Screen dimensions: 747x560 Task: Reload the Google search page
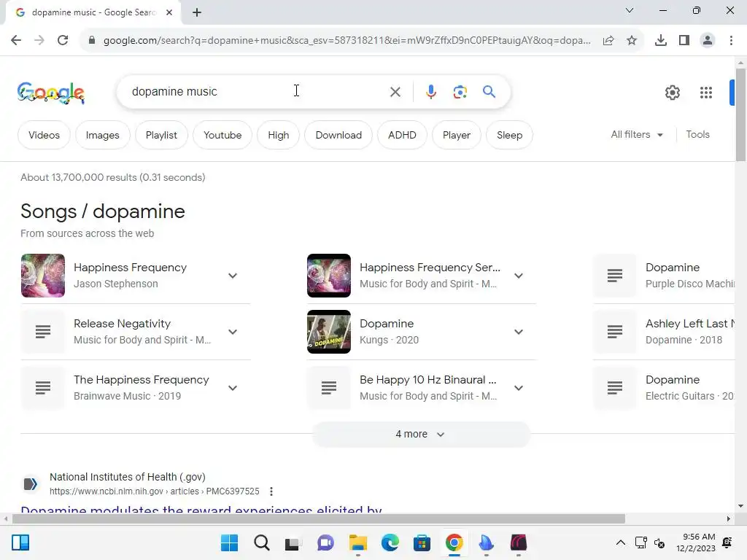(x=63, y=41)
